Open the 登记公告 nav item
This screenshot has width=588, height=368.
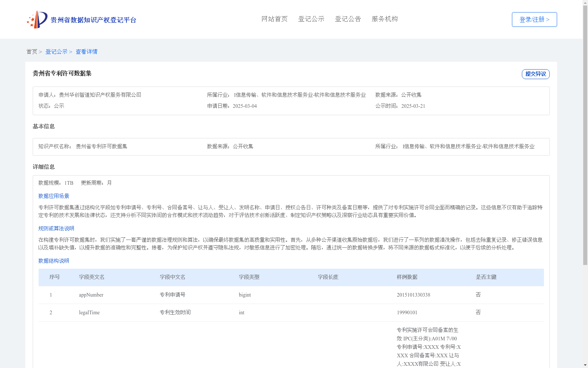point(348,19)
